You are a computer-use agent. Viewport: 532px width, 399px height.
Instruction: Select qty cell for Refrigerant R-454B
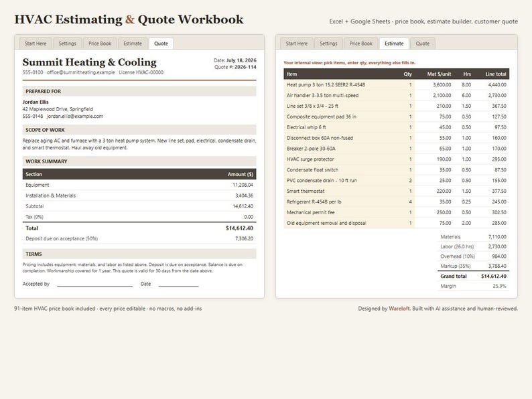click(407, 202)
